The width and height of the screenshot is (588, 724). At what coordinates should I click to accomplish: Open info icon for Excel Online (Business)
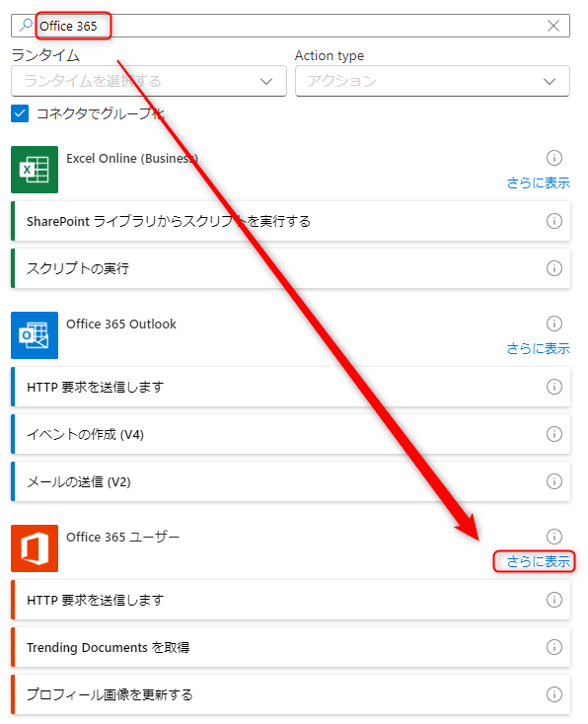tap(553, 158)
